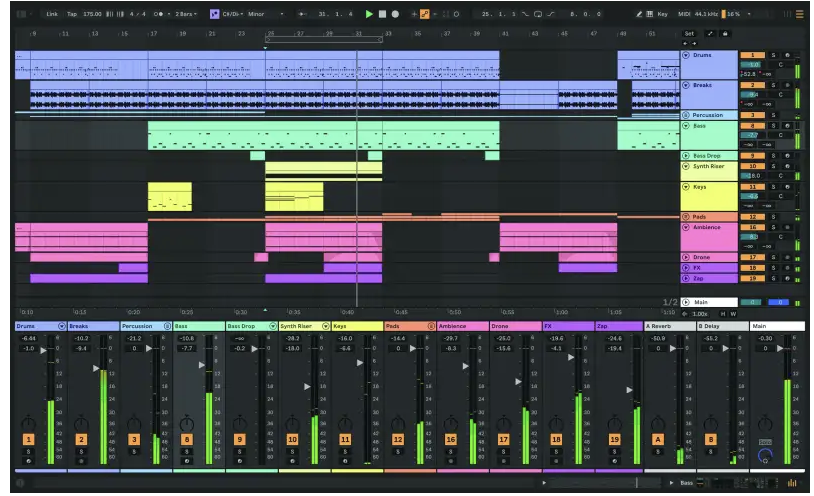Toggle the orange Automation Arm button
The image size is (814, 496).
[x=425, y=14]
